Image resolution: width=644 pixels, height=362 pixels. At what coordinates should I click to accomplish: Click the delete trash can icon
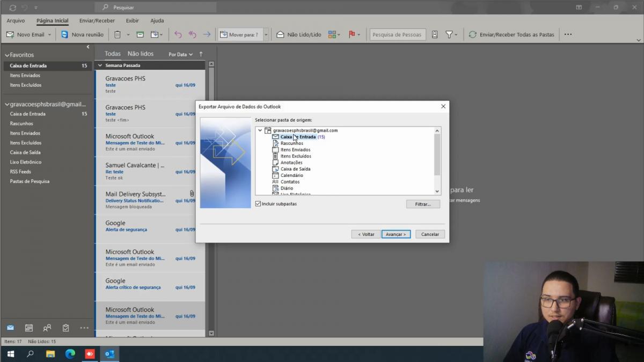coord(117,34)
